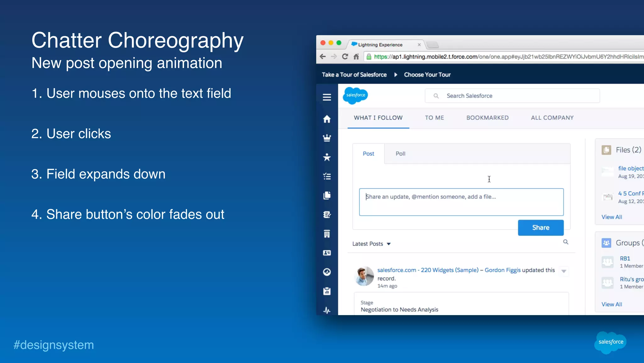644x363 pixels.
Task: Reload the page with browser refresh icon
Action: coord(345,56)
